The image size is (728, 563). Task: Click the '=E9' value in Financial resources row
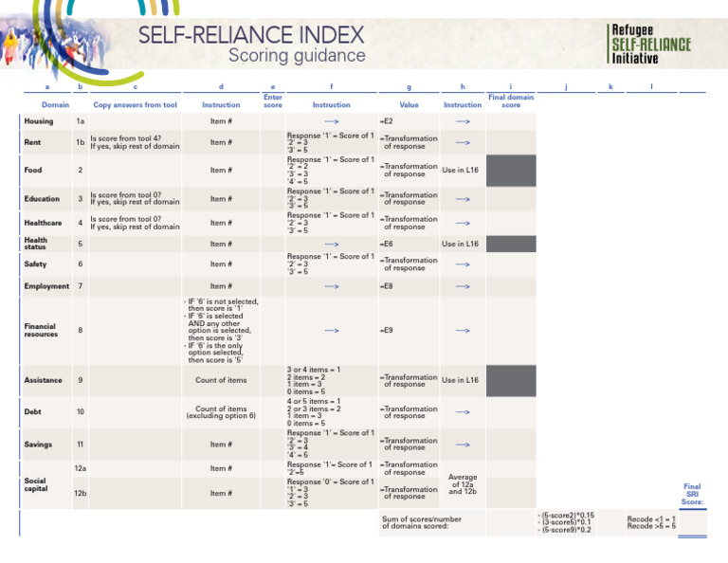tap(387, 330)
